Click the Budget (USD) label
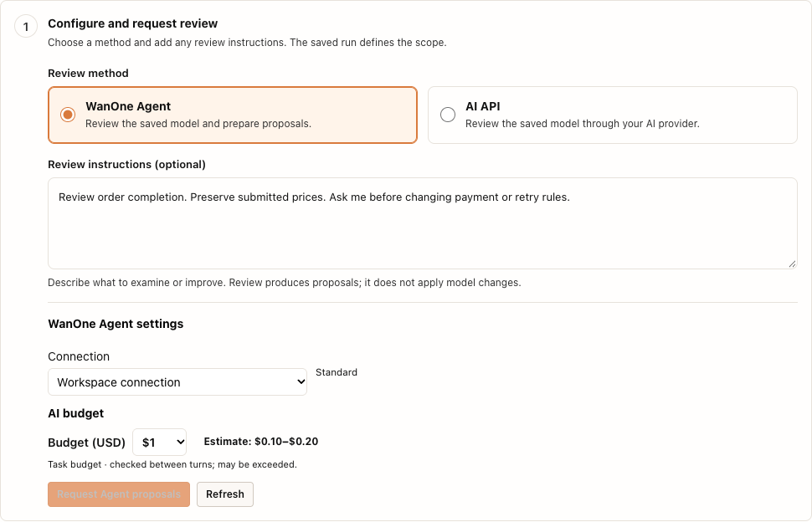812x522 pixels. point(86,443)
